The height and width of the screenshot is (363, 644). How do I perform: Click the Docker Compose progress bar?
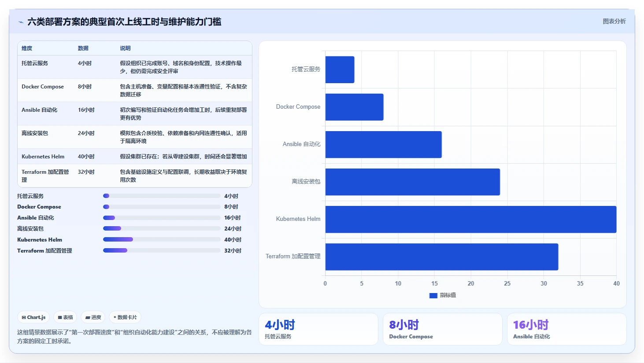pyautogui.click(x=162, y=207)
